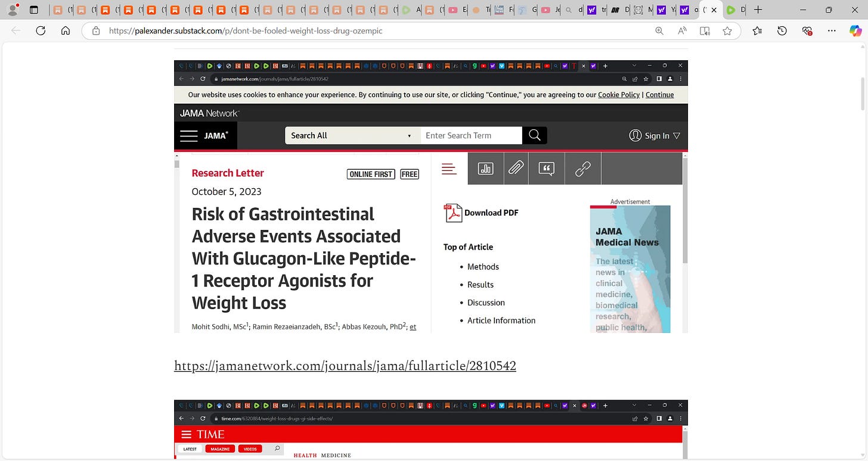The width and height of the screenshot is (868, 461).
Task: Open the Favorites list panel
Action: tap(757, 31)
